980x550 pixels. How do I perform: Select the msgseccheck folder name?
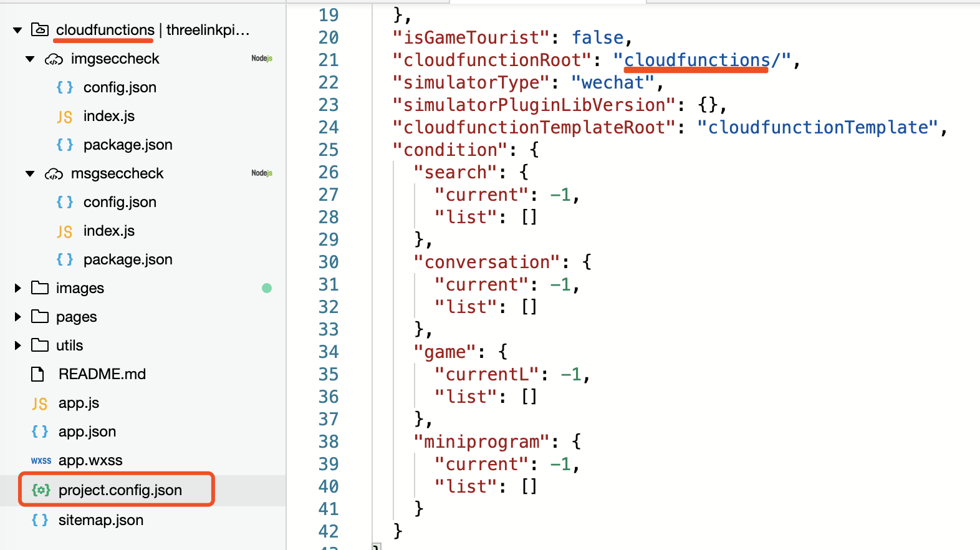pos(117,173)
